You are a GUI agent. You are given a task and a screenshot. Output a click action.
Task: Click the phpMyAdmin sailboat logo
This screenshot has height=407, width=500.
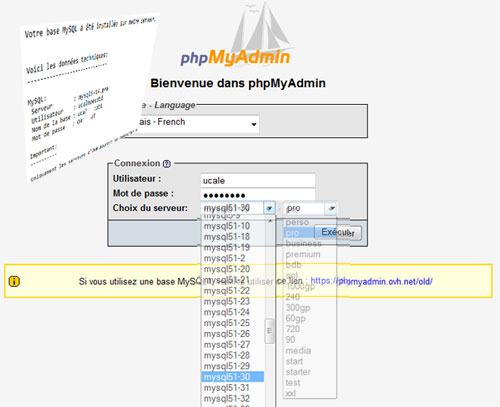pos(236,35)
